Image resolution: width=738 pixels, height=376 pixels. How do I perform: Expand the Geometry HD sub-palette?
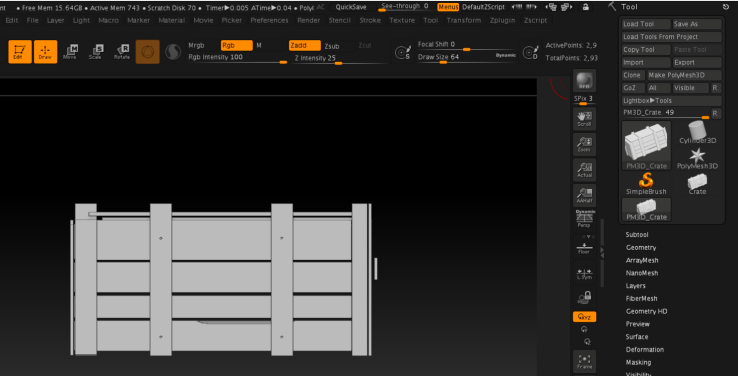pos(646,311)
